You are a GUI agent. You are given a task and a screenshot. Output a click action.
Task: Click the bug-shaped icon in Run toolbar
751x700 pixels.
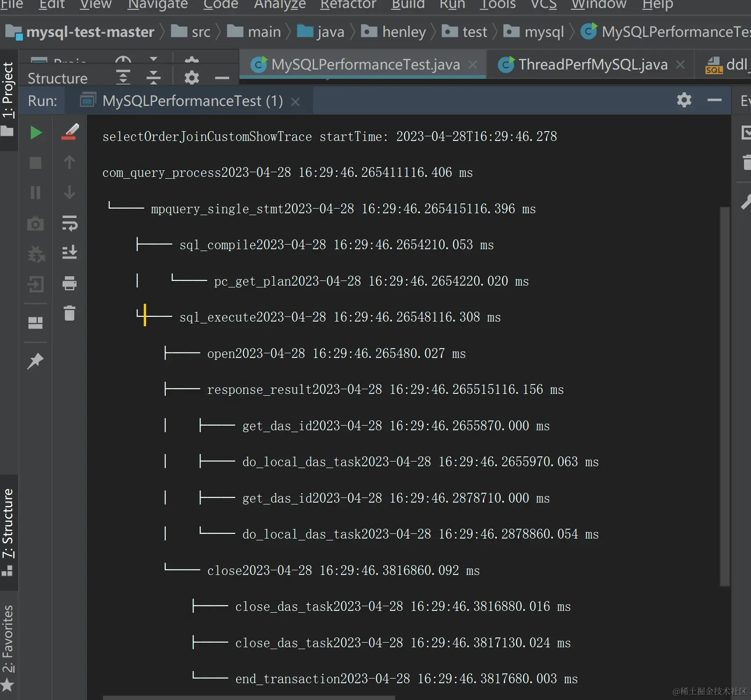tap(36, 254)
